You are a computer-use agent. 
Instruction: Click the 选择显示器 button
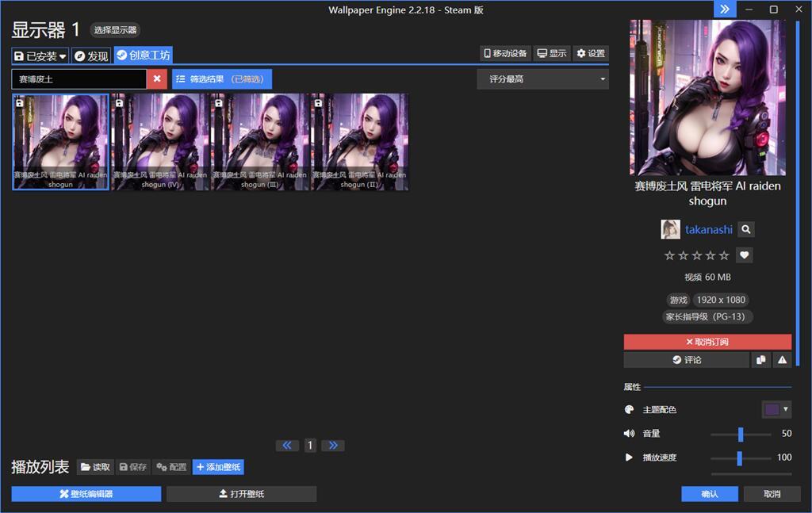(x=115, y=30)
